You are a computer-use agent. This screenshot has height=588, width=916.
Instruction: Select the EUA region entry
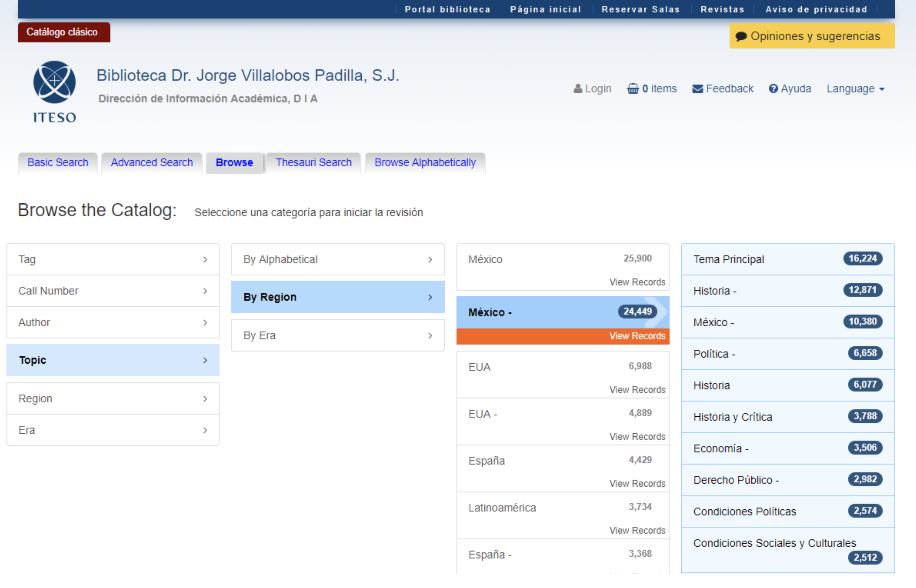coord(479,367)
